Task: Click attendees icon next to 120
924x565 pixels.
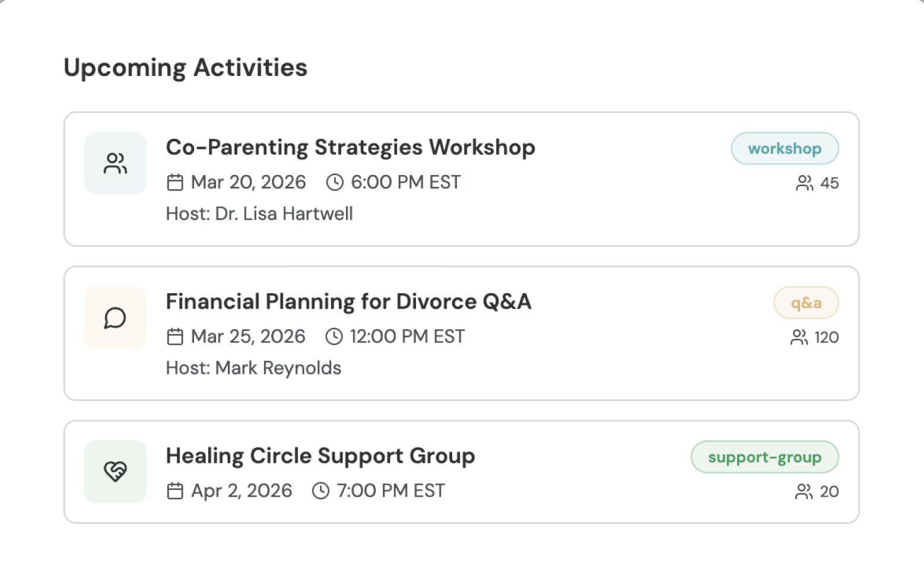Action: click(x=799, y=337)
